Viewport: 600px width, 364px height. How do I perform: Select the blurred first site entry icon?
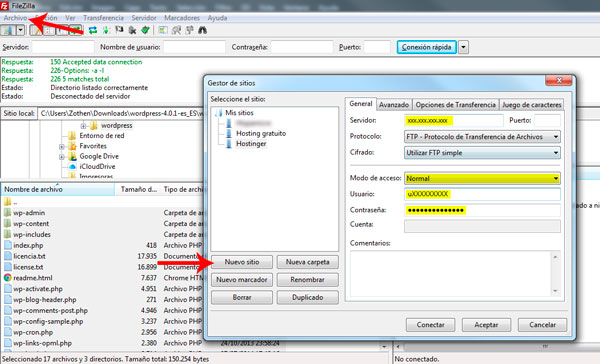(x=229, y=123)
